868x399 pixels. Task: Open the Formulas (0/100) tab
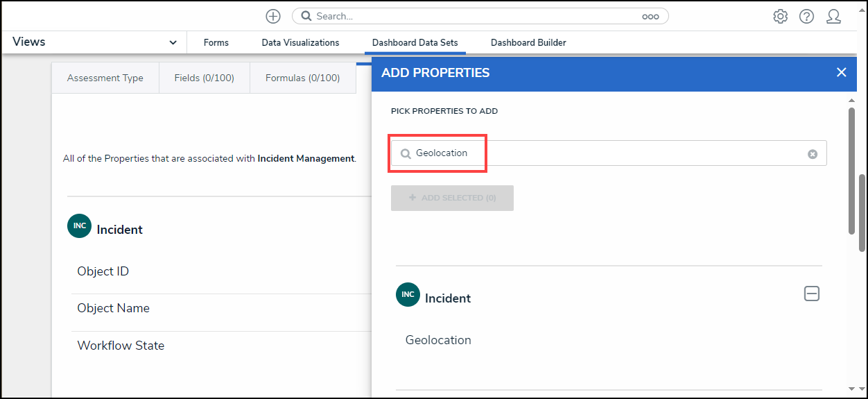302,78
